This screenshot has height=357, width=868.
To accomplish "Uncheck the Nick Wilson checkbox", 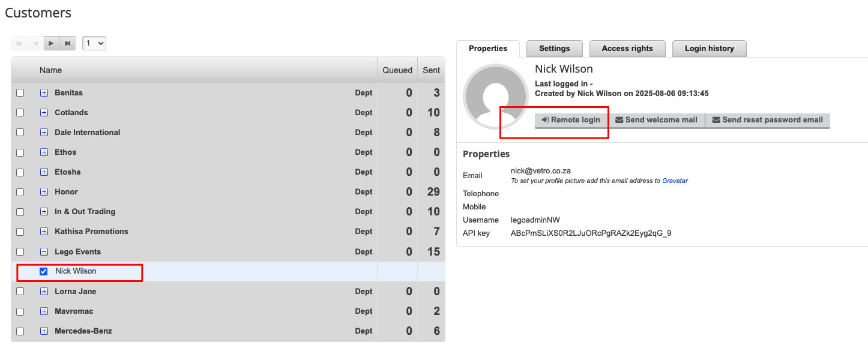I will (x=43, y=271).
